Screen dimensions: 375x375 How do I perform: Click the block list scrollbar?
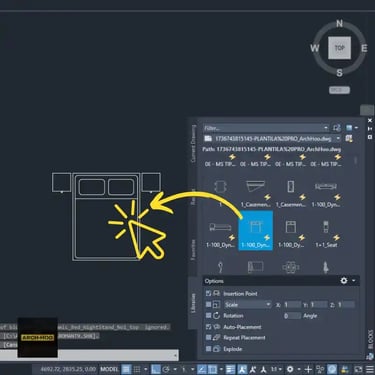click(355, 161)
